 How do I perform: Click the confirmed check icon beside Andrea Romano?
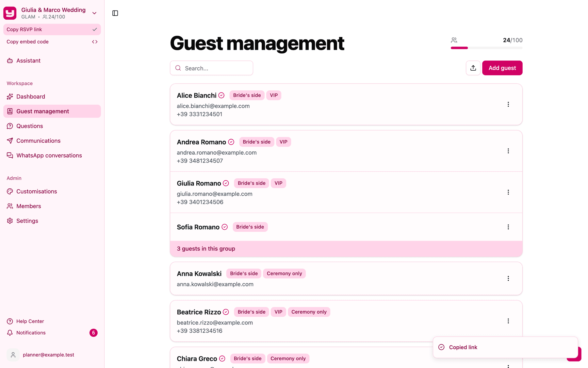231,142
